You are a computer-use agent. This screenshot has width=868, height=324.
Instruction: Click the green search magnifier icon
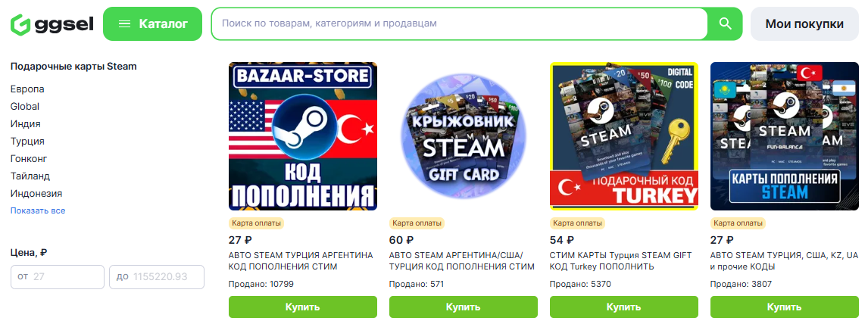pos(725,23)
